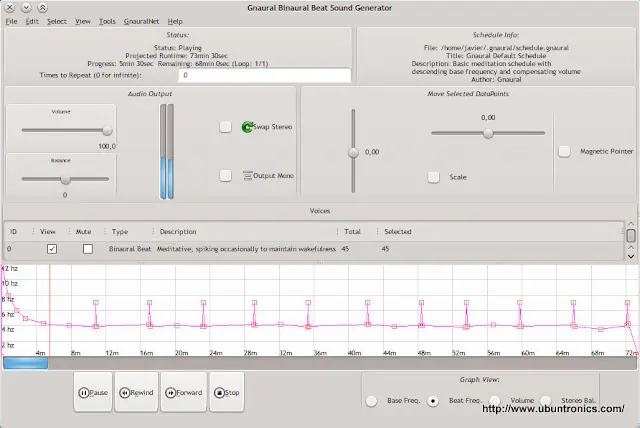The image size is (640, 428).
Task: Uncheck View for voice 0
Action: 52,249
